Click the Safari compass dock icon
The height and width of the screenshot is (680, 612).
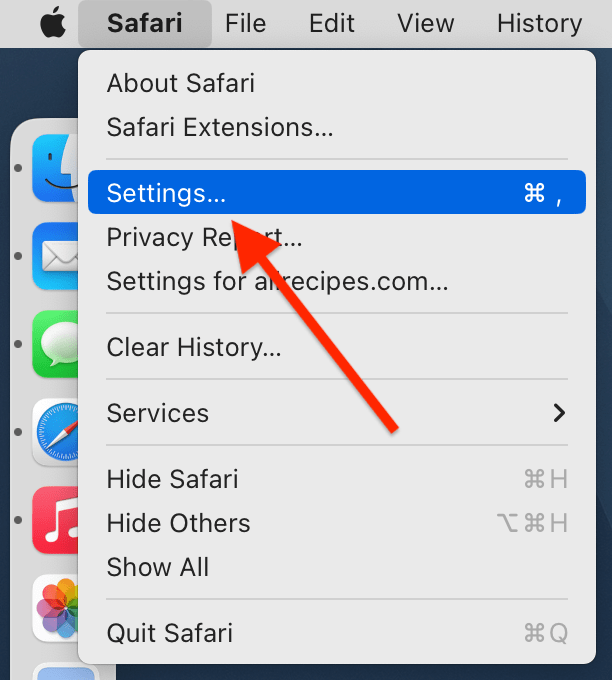[56, 432]
